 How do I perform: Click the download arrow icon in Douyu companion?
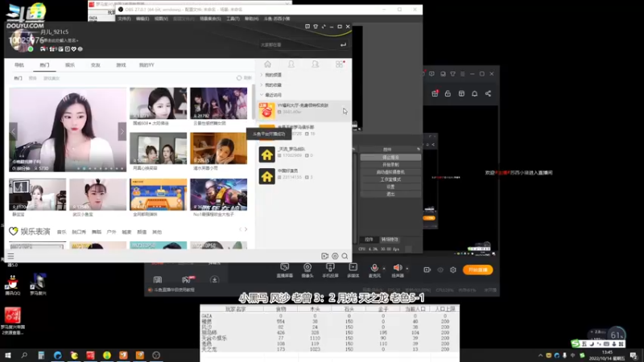(x=214, y=279)
